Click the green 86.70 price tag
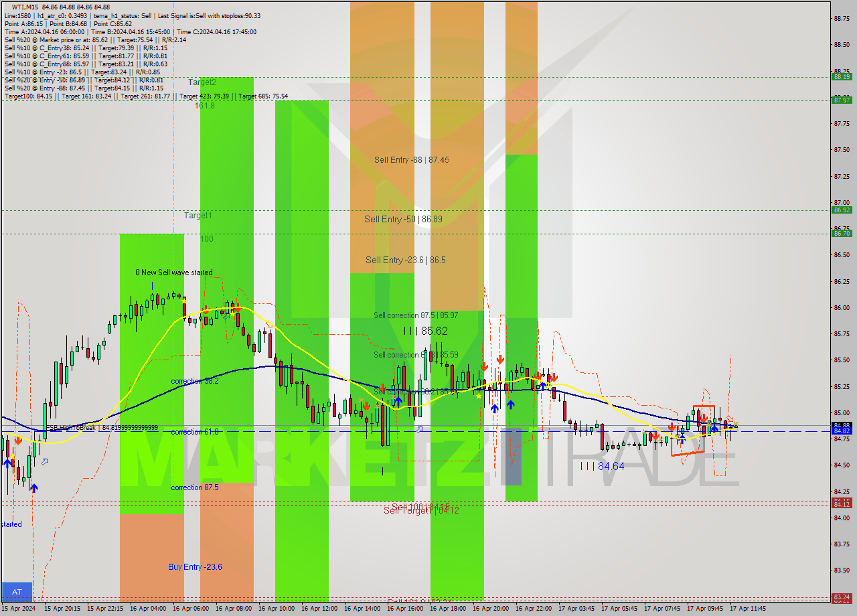The height and width of the screenshot is (616, 857). (x=842, y=234)
